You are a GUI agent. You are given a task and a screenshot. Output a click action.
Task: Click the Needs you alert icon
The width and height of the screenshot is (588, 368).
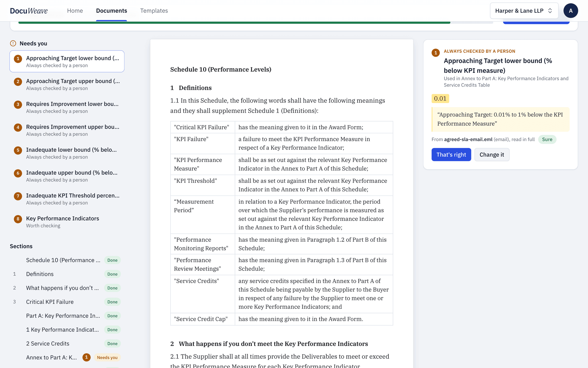(13, 43)
